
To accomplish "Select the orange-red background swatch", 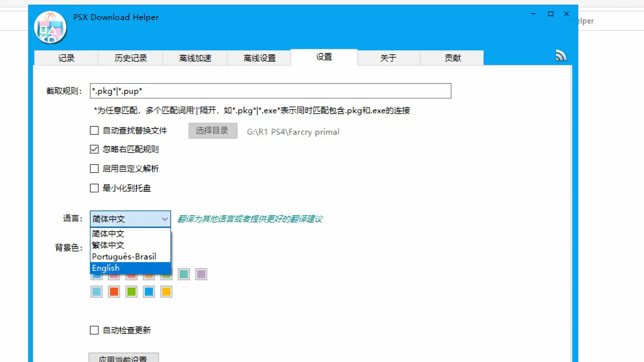I will pos(114,292).
